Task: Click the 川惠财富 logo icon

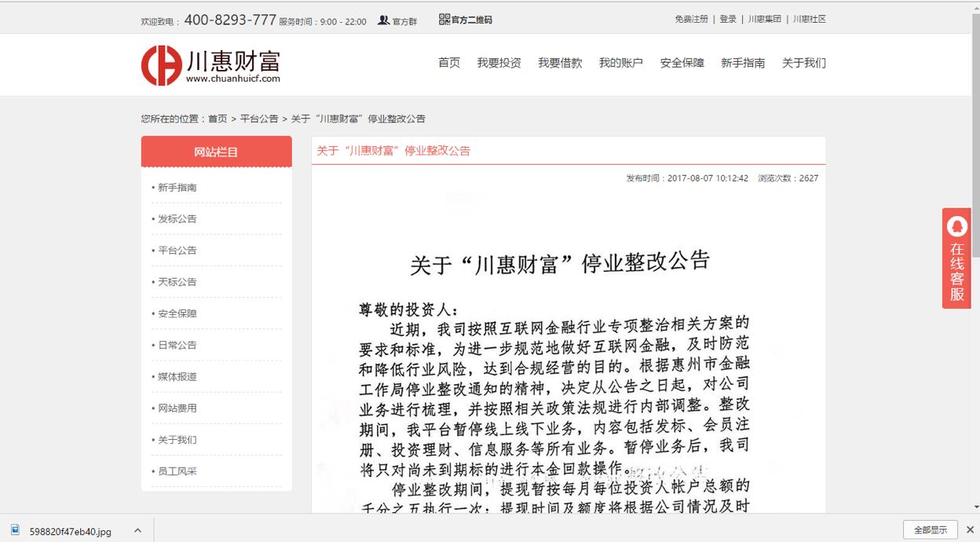Action: [x=160, y=64]
